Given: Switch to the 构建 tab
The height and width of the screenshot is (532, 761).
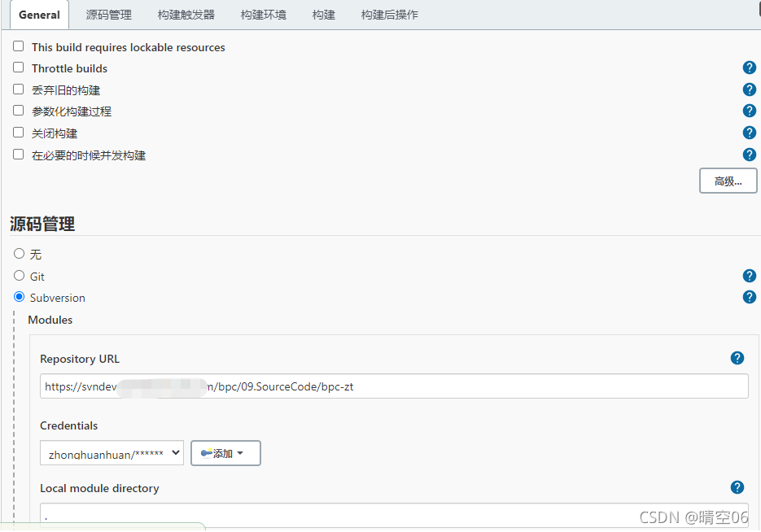Looking at the screenshot, I should coord(324,15).
